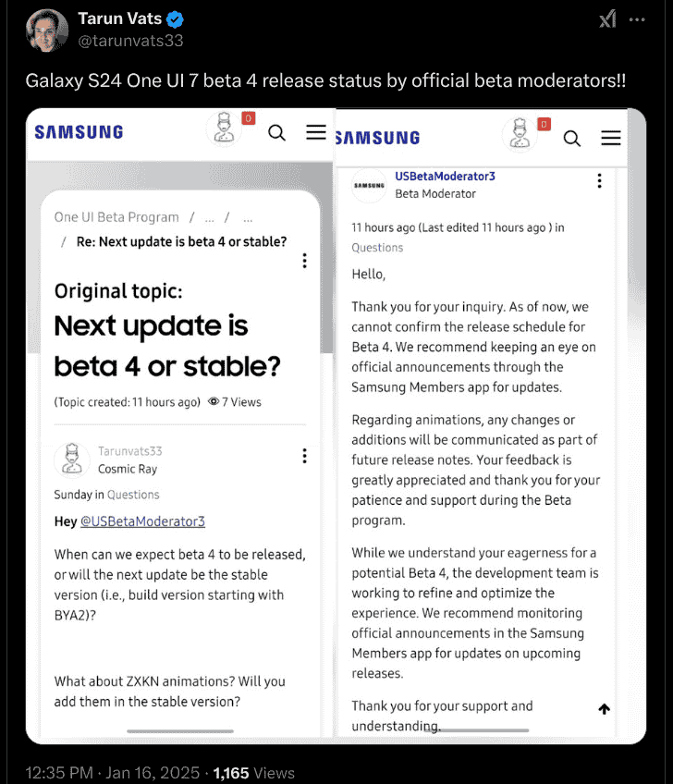Click user avatar in right Samsung header

tap(520, 134)
